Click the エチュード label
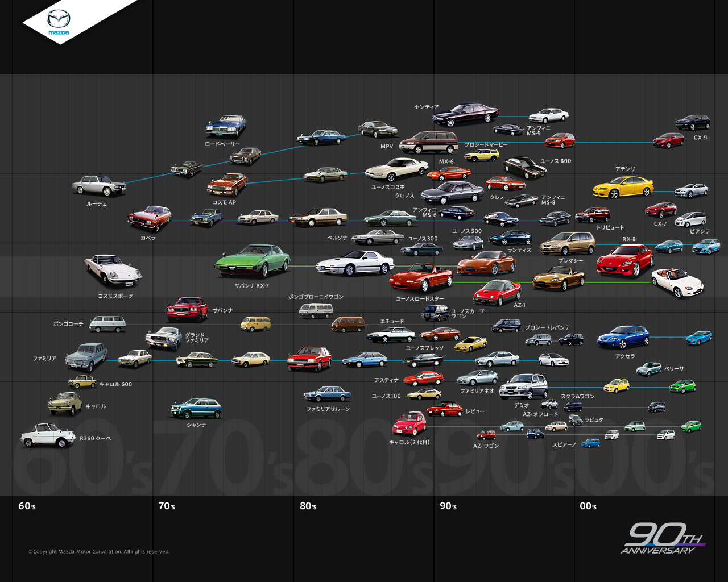This screenshot has height=582, width=728. pos(392,321)
